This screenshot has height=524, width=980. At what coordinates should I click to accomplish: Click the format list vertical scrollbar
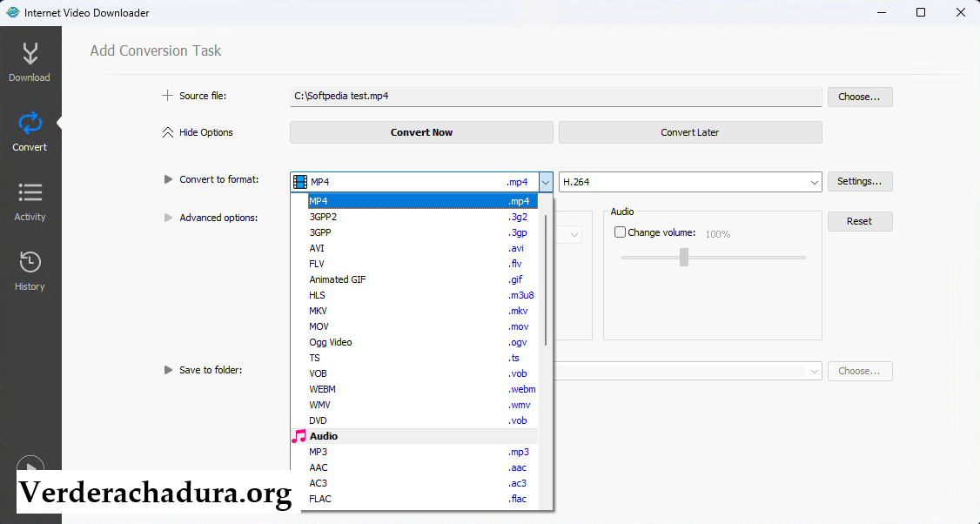click(546, 280)
